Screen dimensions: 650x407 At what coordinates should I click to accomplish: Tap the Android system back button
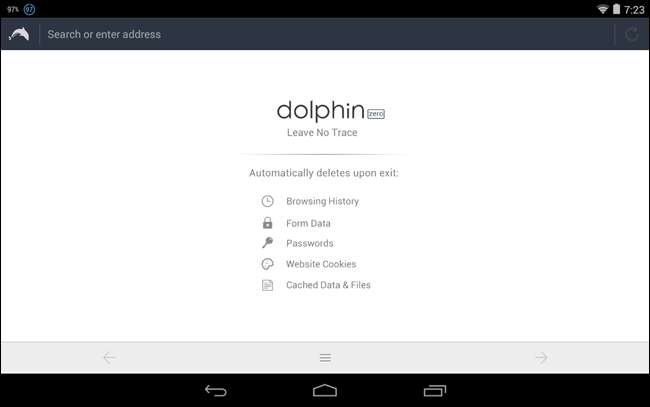(216, 391)
